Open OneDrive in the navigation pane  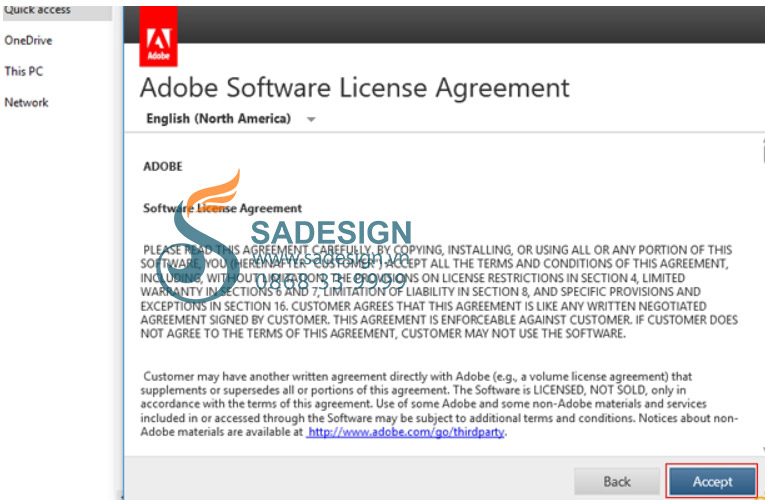[28, 40]
